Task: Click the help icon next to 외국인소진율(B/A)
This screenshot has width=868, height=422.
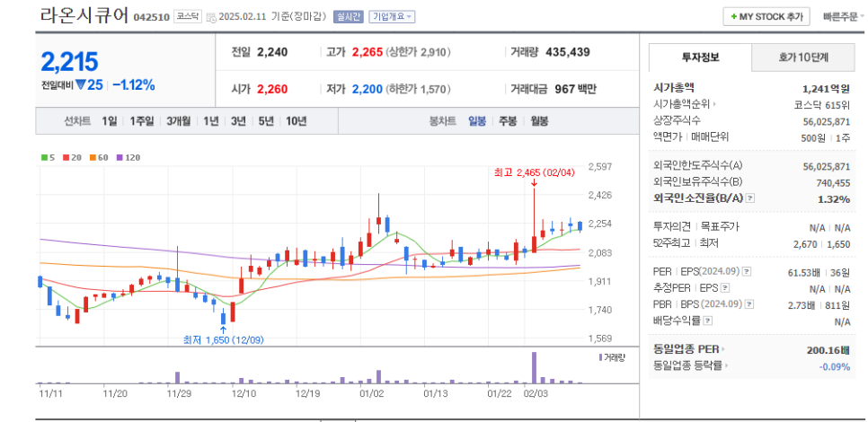Action: [750, 198]
